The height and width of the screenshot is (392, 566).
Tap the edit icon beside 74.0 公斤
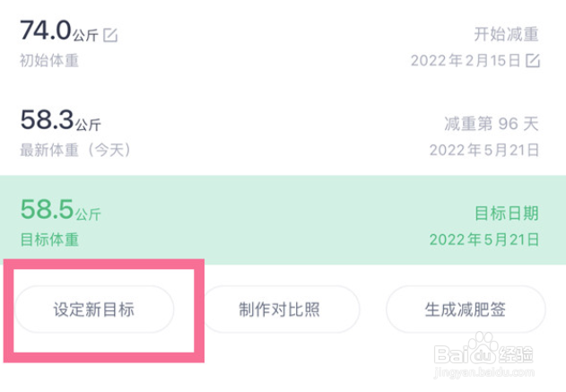pyautogui.click(x=110, y=36)
